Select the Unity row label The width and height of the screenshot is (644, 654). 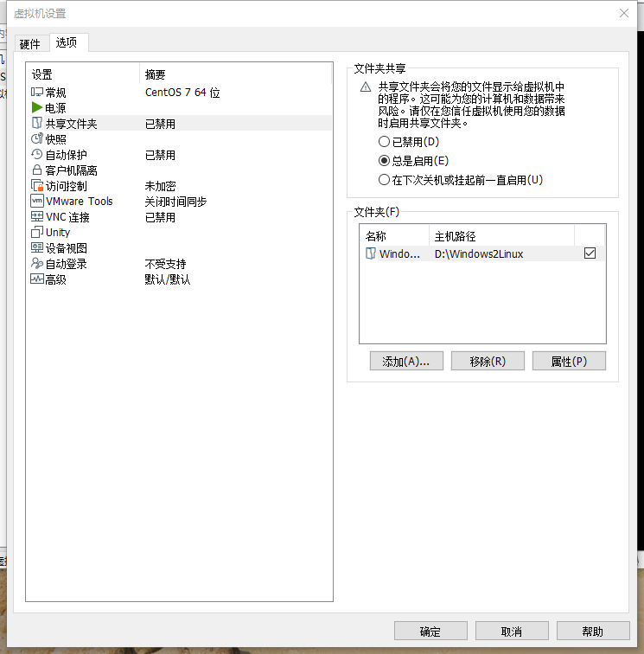click(58, 233)
